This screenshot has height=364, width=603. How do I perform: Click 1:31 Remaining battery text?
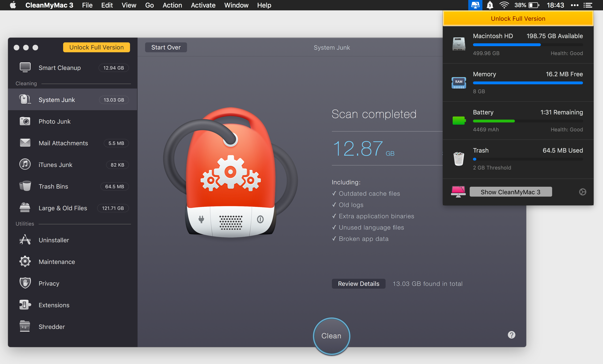point(561,112)
